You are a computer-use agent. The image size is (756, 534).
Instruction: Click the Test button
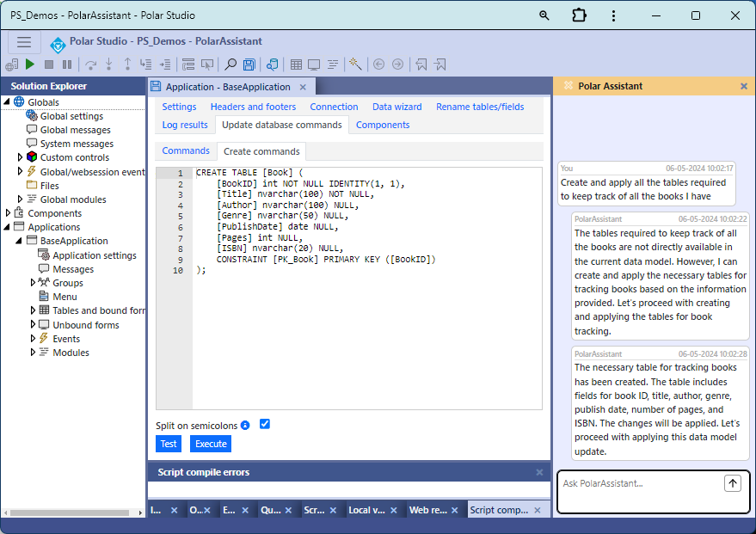click(169, 444)
